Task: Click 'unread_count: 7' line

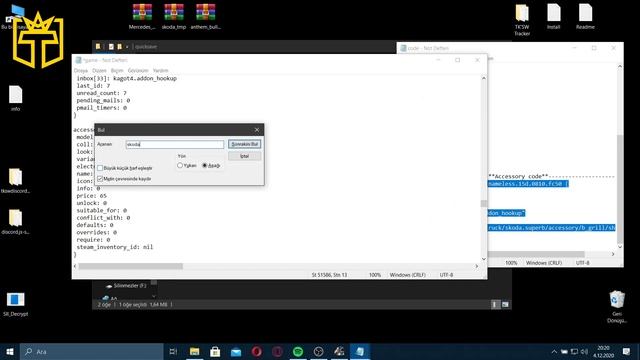Action: pos(101,93)
